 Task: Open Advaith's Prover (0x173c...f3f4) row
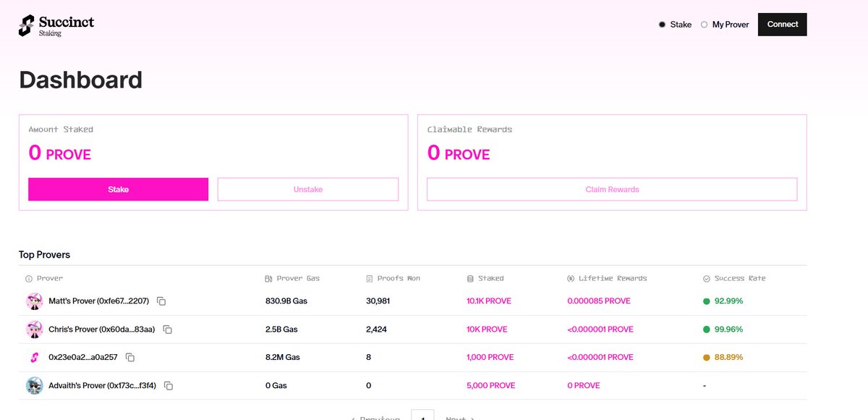[x=413, y=386]
